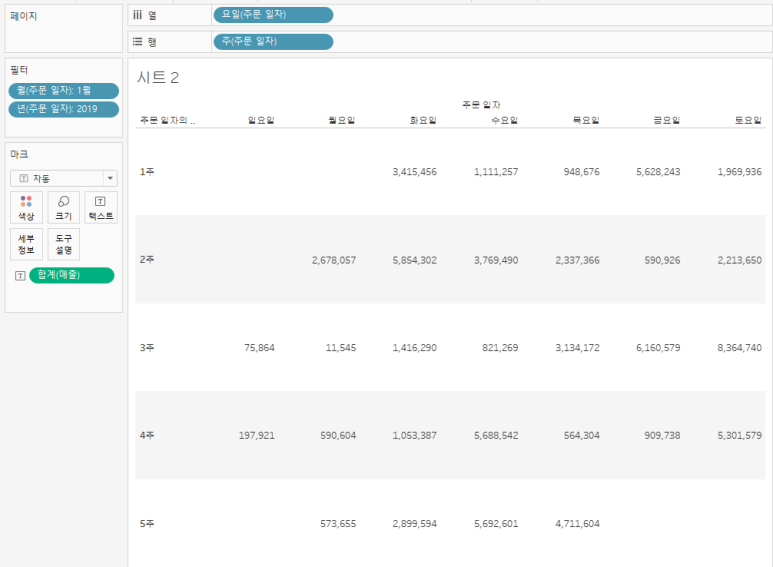Click the cell value 909,738

(x=662, y=436)
